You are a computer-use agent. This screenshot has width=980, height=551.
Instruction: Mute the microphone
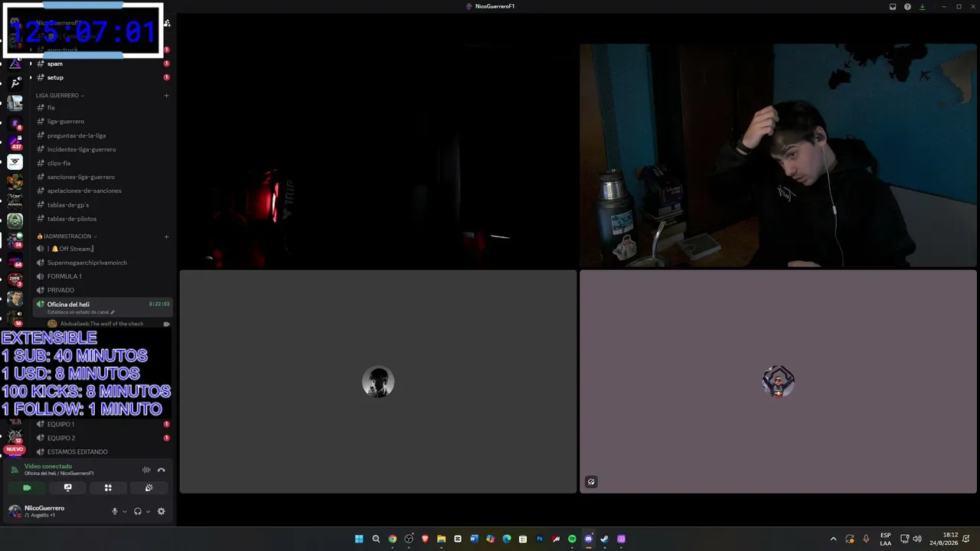click(115, 511)
